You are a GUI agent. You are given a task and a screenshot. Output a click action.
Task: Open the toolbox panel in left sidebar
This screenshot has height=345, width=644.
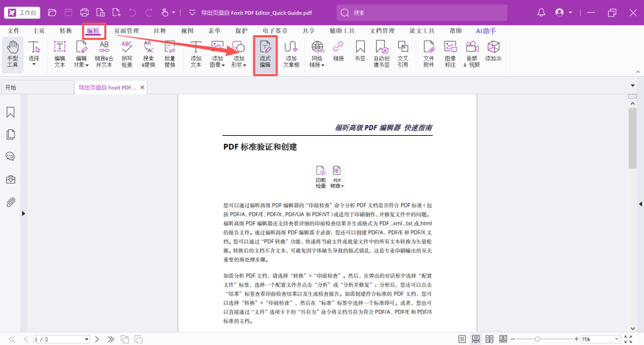tap(11, 180)
